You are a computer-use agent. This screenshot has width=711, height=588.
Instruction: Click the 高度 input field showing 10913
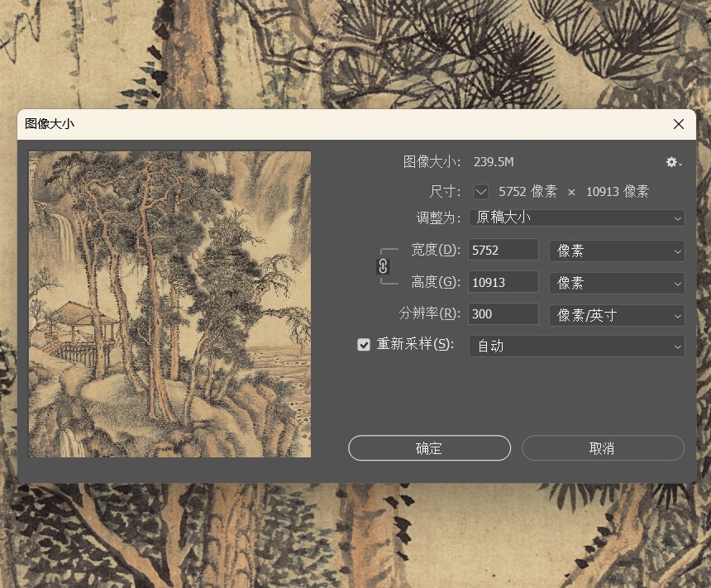[503, 282]
